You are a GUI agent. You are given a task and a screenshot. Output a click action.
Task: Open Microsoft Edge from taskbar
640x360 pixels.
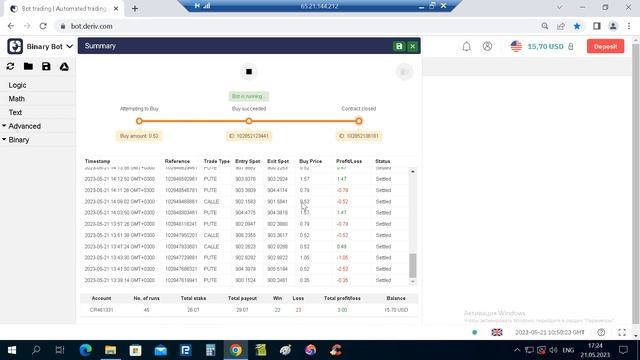(85, 350)
